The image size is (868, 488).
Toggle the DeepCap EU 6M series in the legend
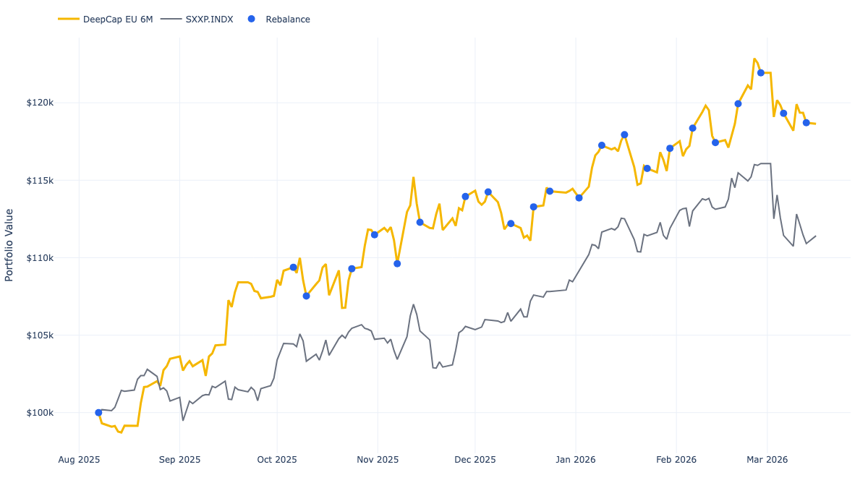tap(119, 19)
